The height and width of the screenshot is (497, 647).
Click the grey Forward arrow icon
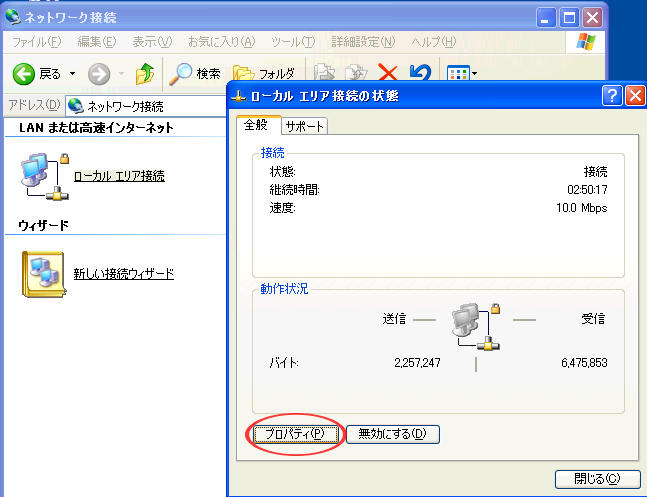(99, 74)
